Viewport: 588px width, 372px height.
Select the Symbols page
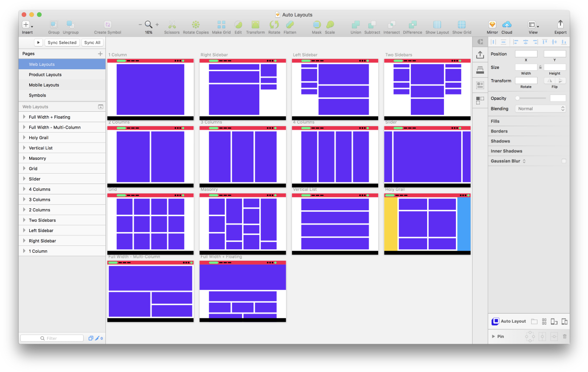click(x=37, y=95)
